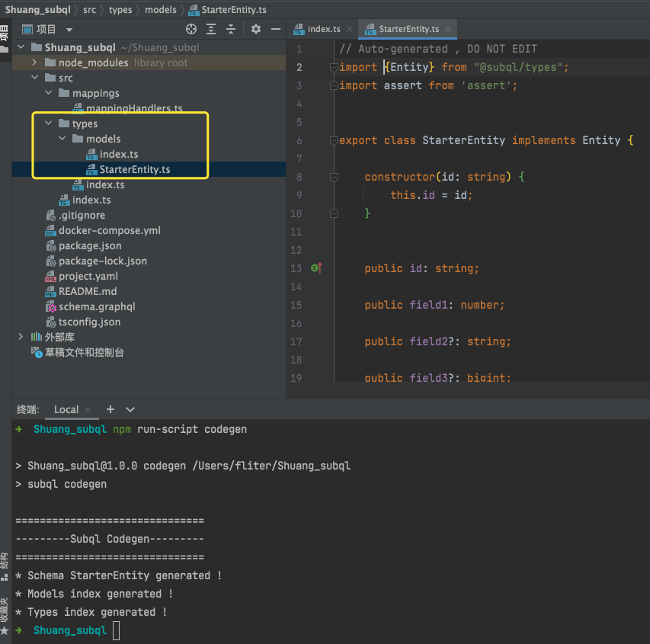Click the types breadcrumb in navigation bar

(120, 10)
